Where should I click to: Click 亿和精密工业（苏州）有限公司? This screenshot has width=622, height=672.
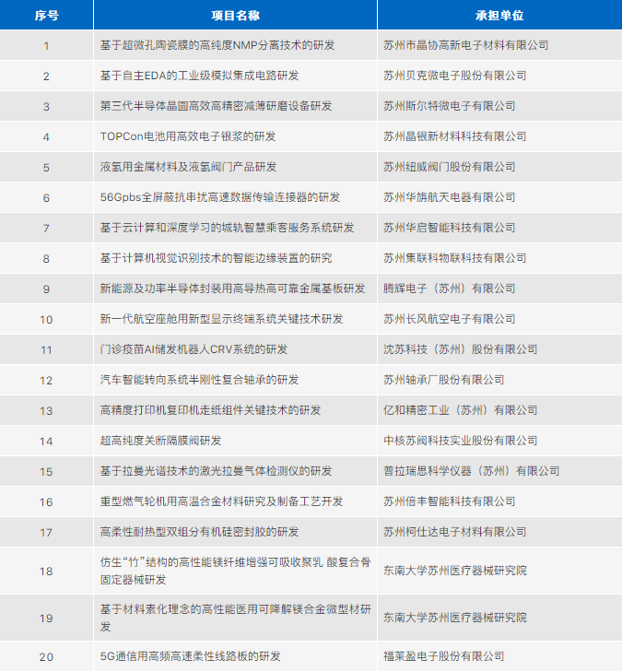tap(460, 410)
